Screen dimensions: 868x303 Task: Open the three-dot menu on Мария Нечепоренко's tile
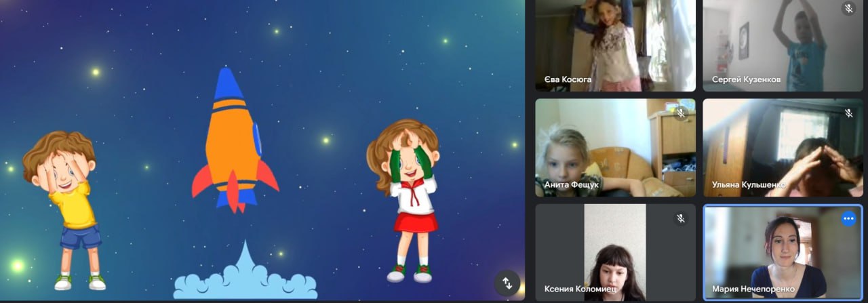point(848,219)
